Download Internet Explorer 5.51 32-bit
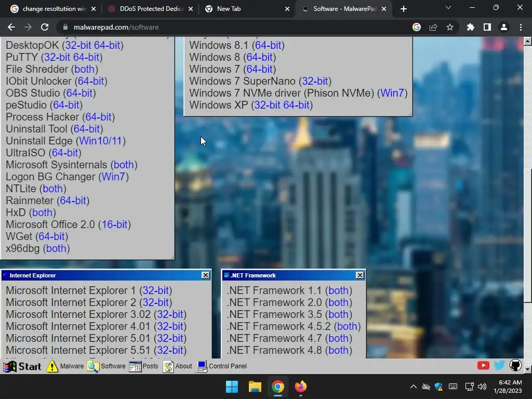This screenshot has width=532, height=399. point(170,350)
